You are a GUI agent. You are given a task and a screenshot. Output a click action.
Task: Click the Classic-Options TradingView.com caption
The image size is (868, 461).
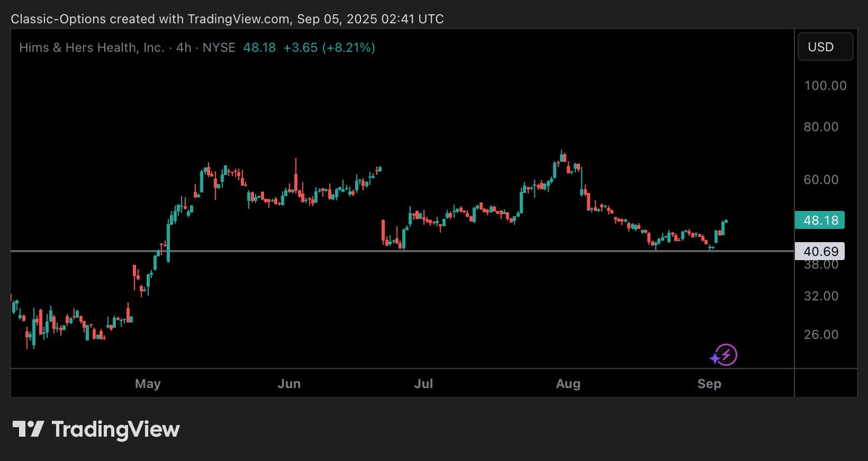(x=226, y=20)
